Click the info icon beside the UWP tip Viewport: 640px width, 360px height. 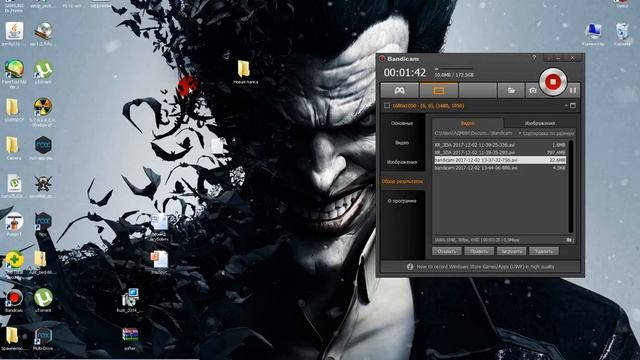coord(410,267)
